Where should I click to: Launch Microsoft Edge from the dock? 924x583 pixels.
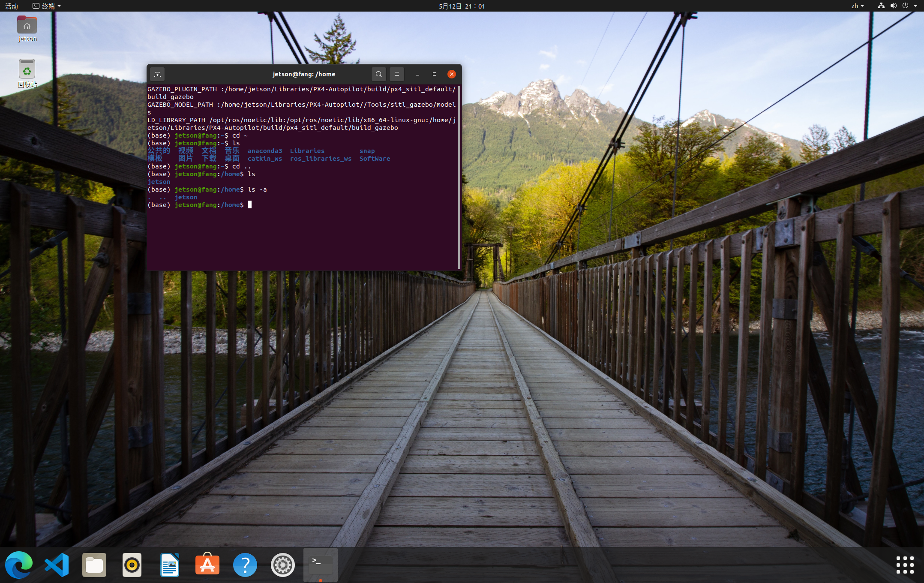coord(19,565)
